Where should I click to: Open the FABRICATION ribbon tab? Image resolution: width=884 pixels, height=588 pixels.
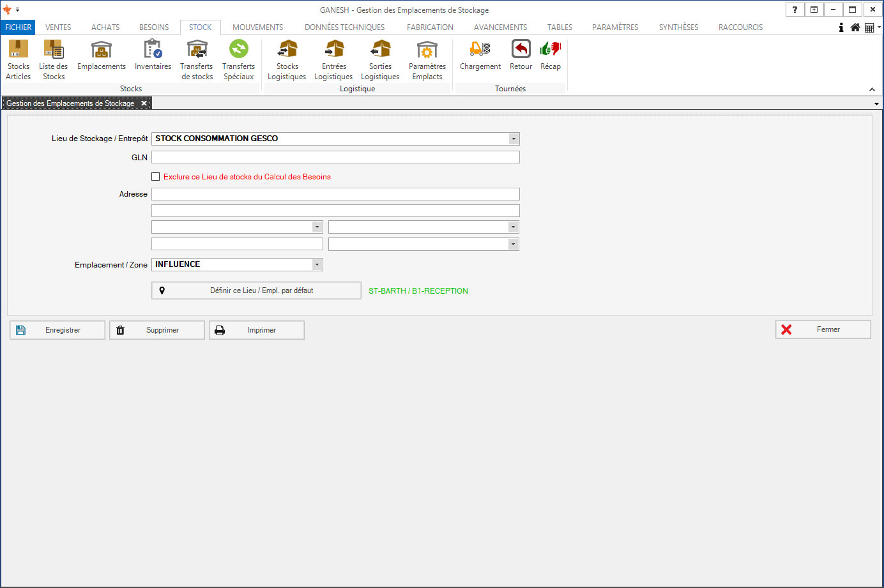coord(430,27)
